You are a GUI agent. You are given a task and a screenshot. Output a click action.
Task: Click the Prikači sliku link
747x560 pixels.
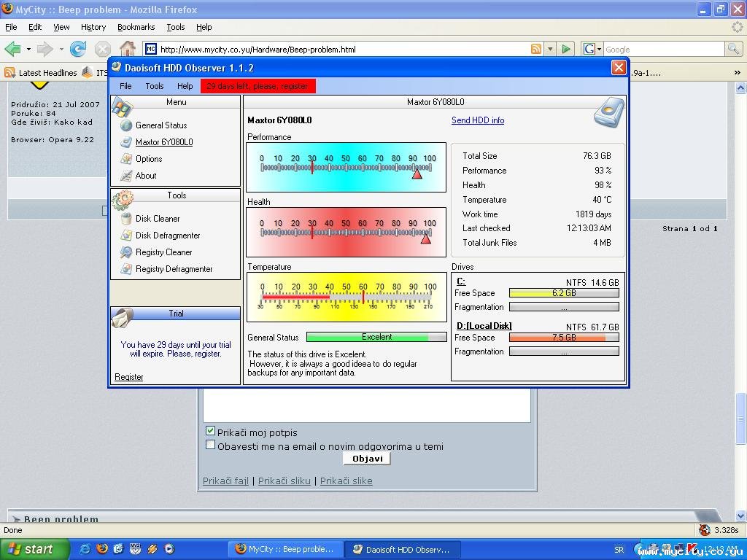285,481
